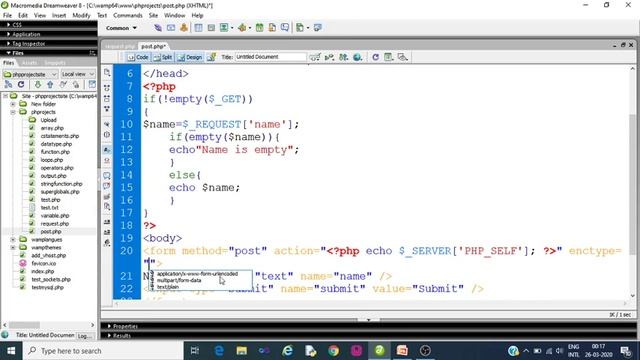
Task: Collapse the phprojects folder node
Action: tap(13, 112)
